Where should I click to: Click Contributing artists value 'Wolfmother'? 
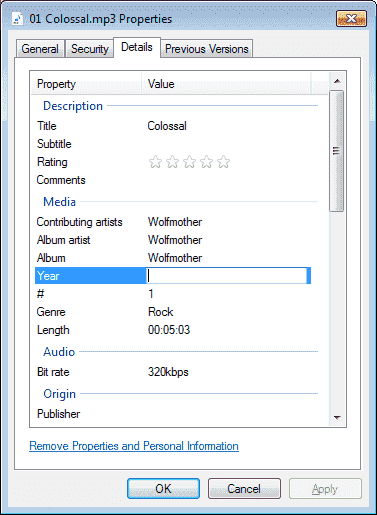(x=175, y=222)
